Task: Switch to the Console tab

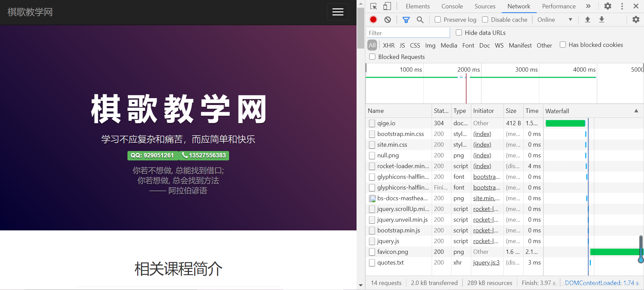Action: (x=452, y=6)
